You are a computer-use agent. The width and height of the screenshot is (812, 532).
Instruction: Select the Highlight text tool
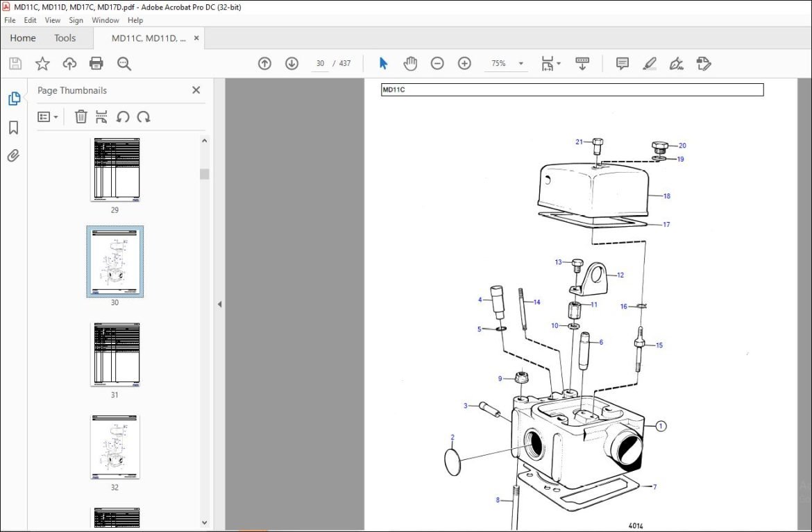[650, 64]
